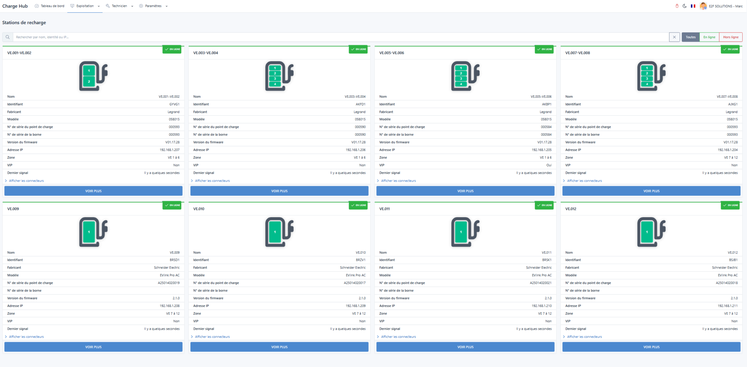
Task: Show connectors for station VE.012
Action: pos(582,336)
